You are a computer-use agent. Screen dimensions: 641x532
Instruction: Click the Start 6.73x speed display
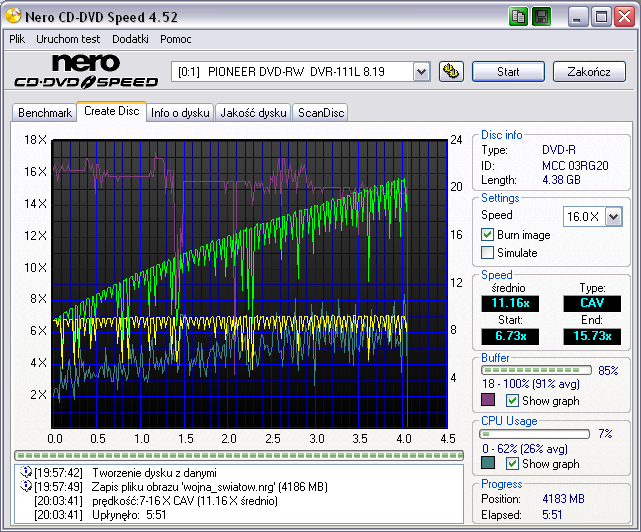coord(510,337)
